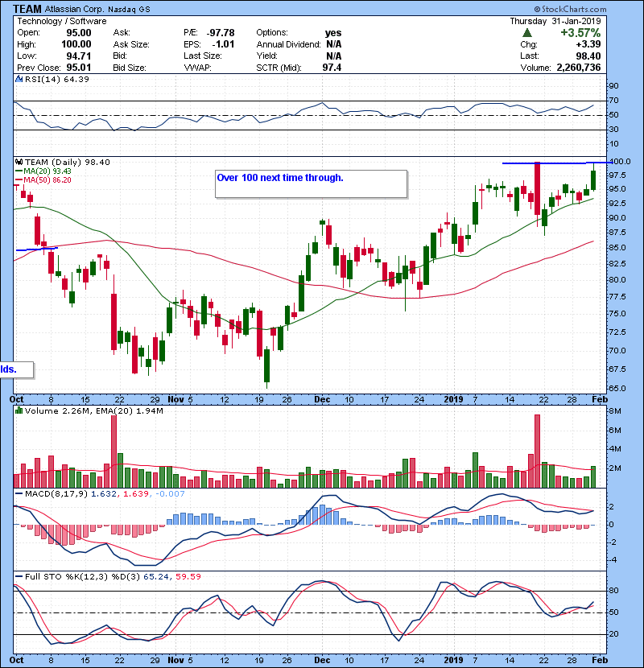Image resolution: width=644 pixels, height=668 pixels.
Task: Click the Yield label
Action: (266, 56)
